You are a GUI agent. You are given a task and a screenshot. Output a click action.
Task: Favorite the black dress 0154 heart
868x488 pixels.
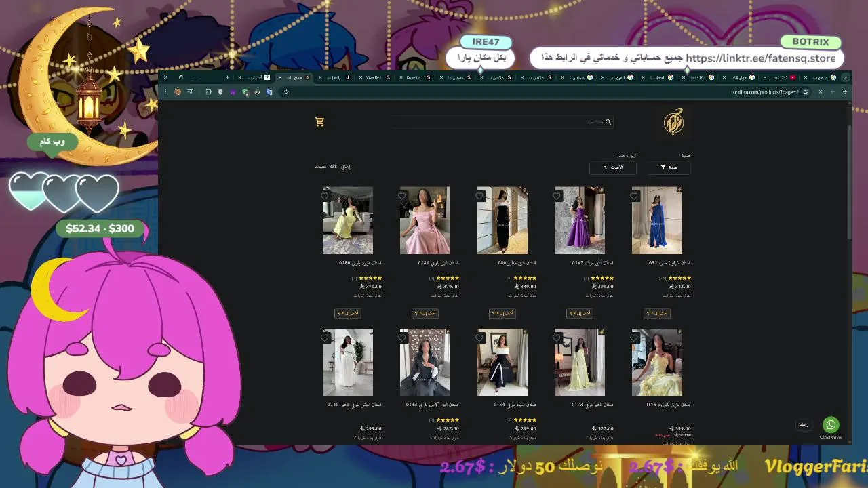coord(479,338)
